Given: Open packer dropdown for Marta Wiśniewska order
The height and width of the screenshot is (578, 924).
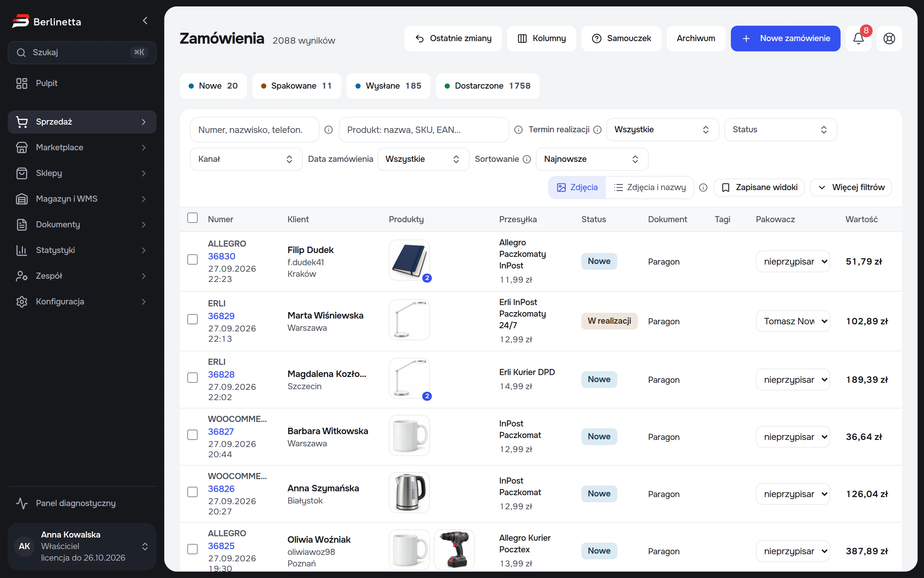Looking at the screenshot, I should point(793,321).
